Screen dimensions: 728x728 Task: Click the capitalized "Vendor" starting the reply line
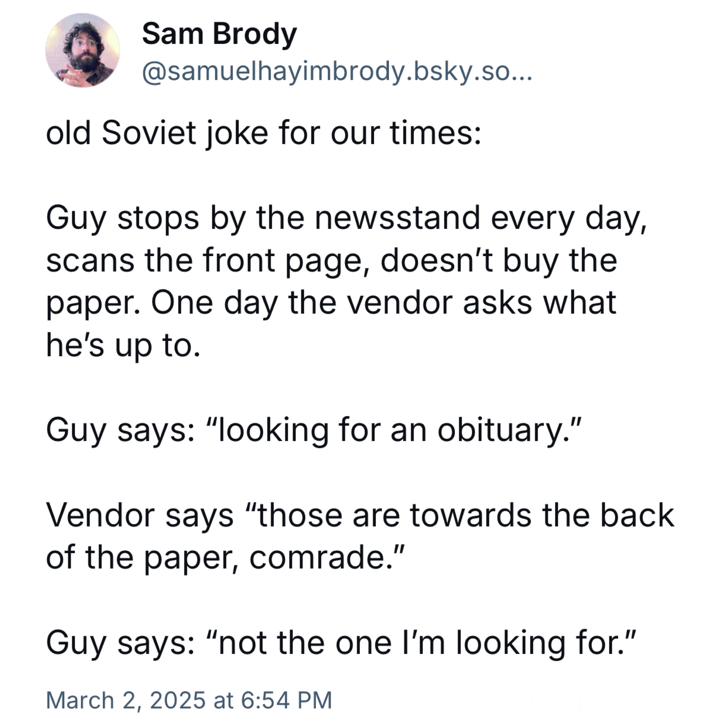[101, 515]
